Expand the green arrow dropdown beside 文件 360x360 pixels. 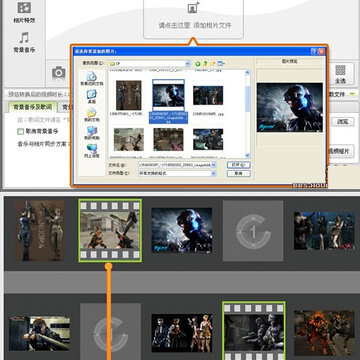[x=352, y=94]
